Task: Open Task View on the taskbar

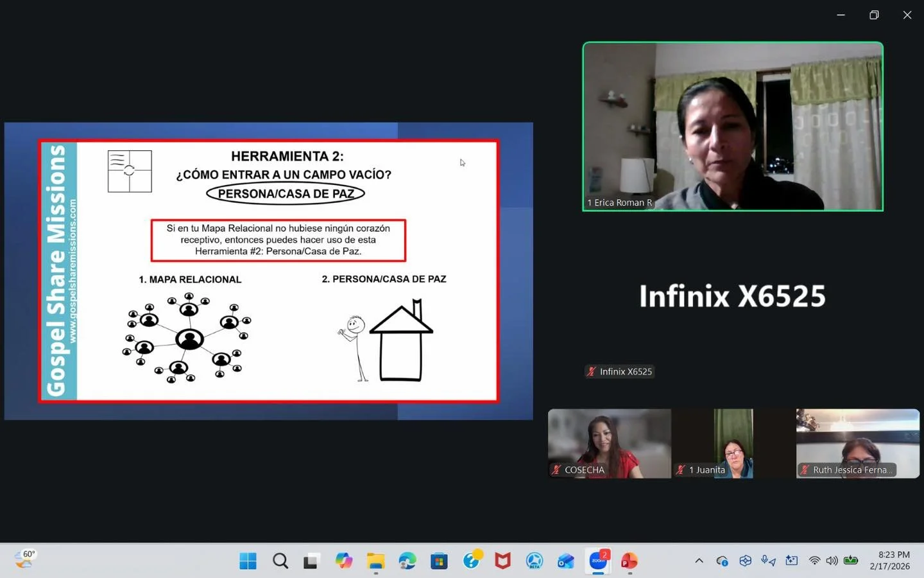Action: (x=311, y=561)
